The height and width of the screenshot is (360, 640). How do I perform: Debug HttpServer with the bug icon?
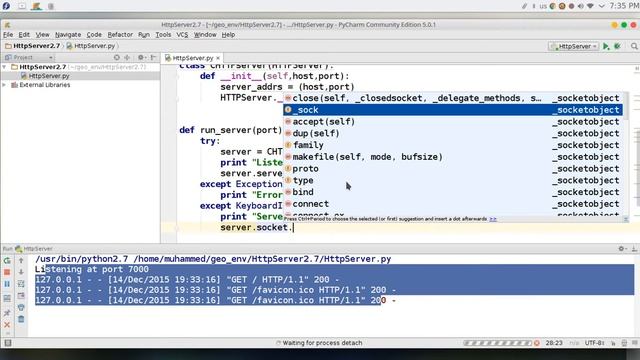618,47
